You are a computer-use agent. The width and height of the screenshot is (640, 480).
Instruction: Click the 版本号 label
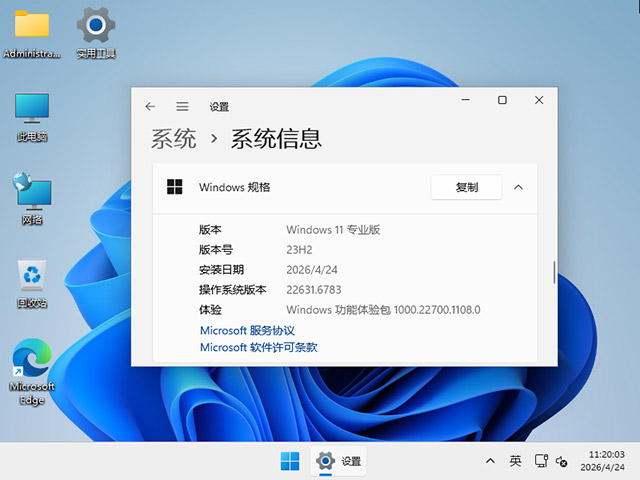[x=216, y=250]
